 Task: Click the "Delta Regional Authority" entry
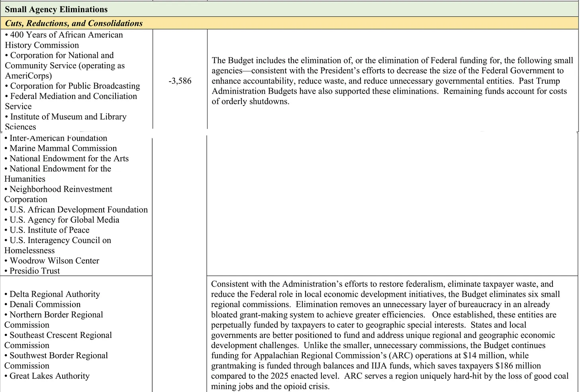point(55,294)
